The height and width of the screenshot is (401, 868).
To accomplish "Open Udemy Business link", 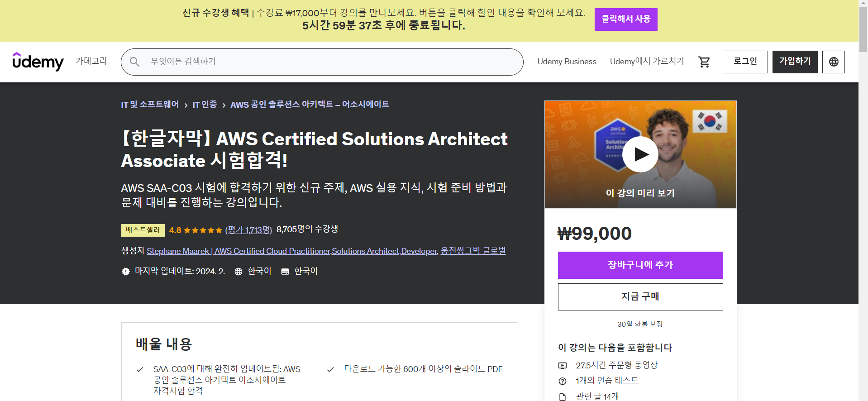I will [x=567, y=62].
